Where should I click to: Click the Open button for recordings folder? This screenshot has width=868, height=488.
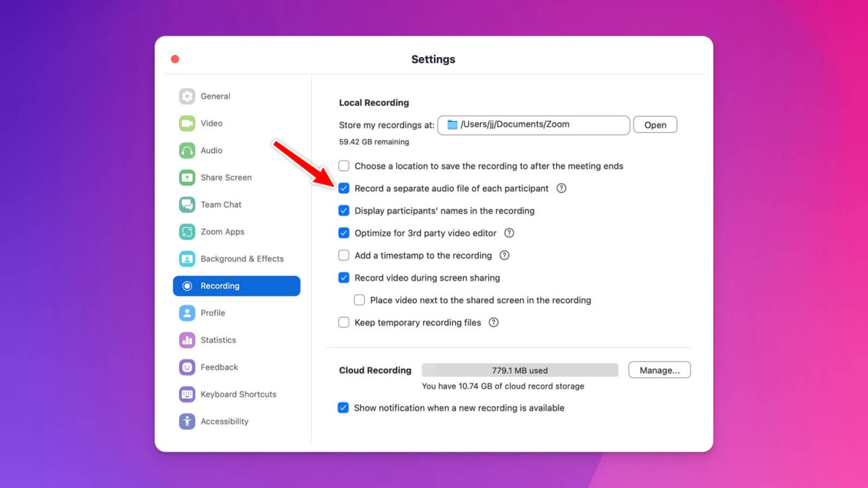[x=654, y=125]
